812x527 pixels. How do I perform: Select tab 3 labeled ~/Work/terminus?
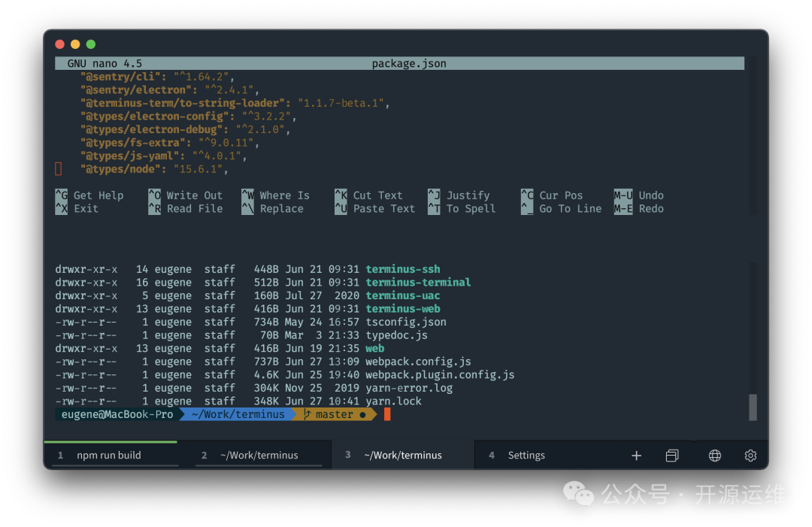coord(402,456)
